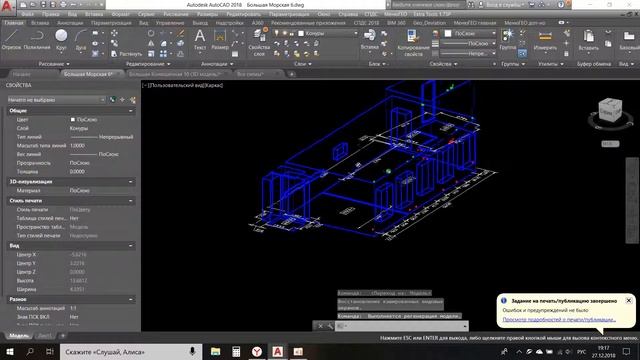640x360 pixels.
Task: Toggle the layer freeze sun icon
Action: (284, 33)
